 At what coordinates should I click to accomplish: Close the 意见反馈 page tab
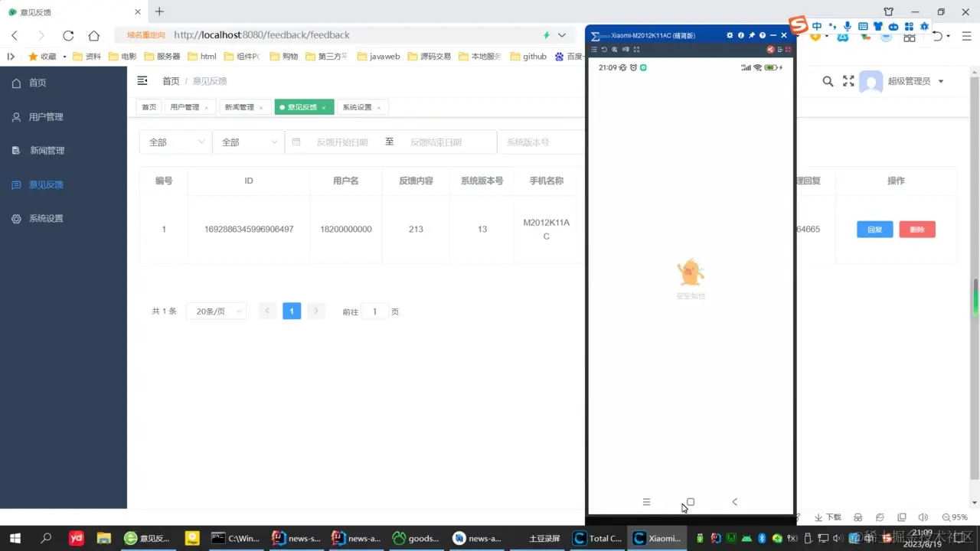pyautogui.click(x=324, y=108)
